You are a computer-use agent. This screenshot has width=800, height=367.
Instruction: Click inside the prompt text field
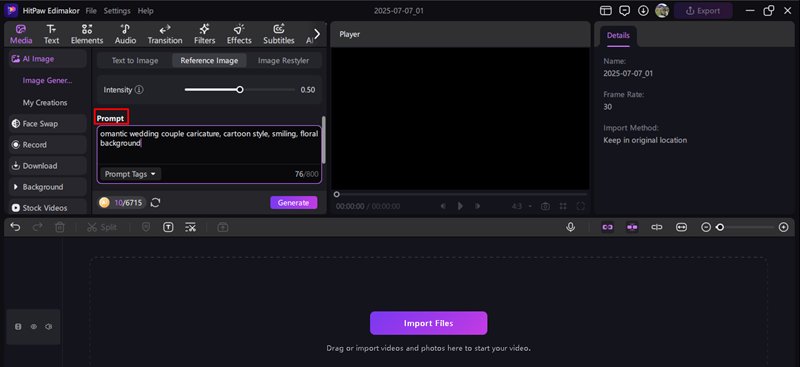click(209, 145)
